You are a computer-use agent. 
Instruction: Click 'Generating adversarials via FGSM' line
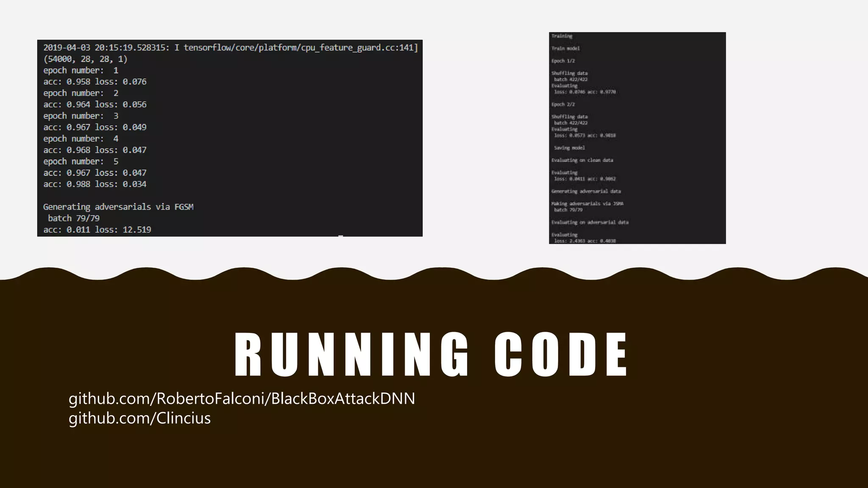pos(118,207)
